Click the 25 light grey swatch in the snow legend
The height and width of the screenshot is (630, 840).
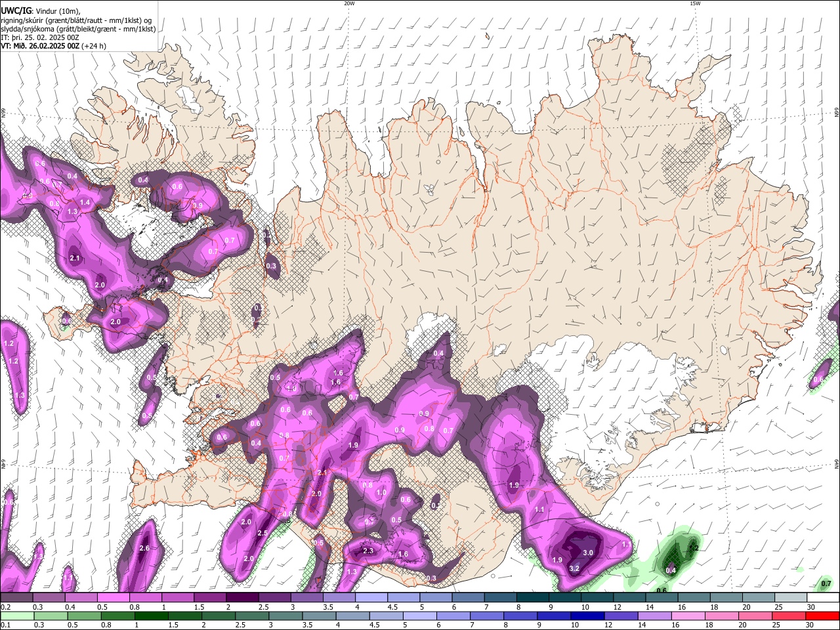pos(791,598)
